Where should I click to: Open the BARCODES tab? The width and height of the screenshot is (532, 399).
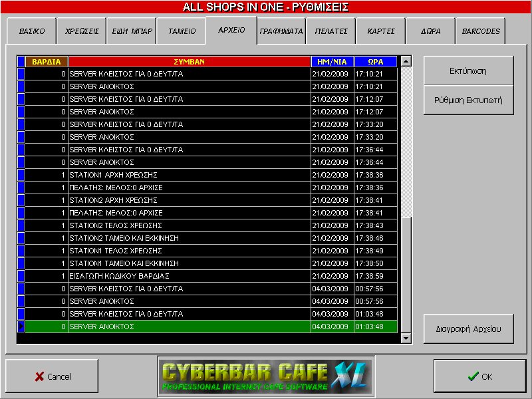[481, 31]
